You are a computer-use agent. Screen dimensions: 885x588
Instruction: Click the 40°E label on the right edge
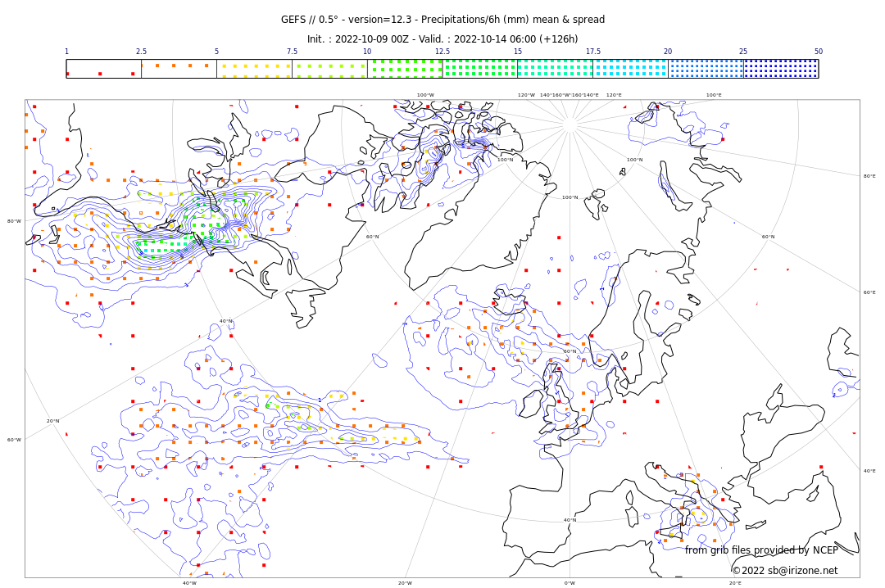(x=869, y=471)
